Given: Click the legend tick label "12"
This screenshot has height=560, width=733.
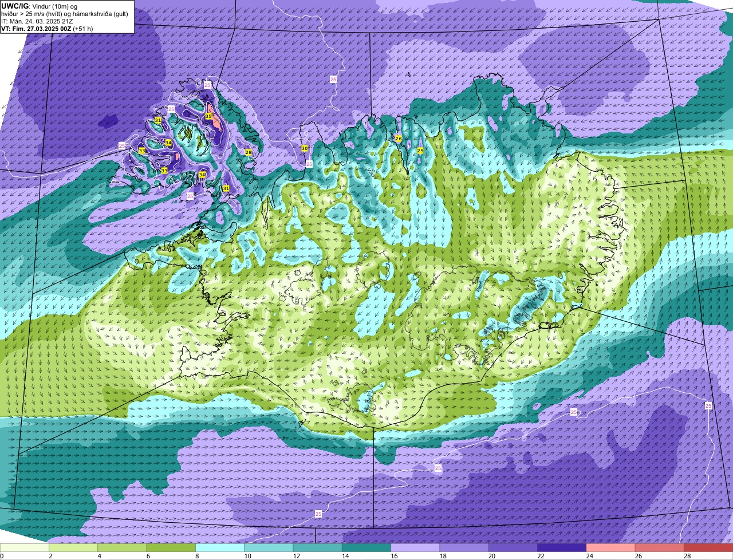Looking at the screenshot, I should (295, 556).
